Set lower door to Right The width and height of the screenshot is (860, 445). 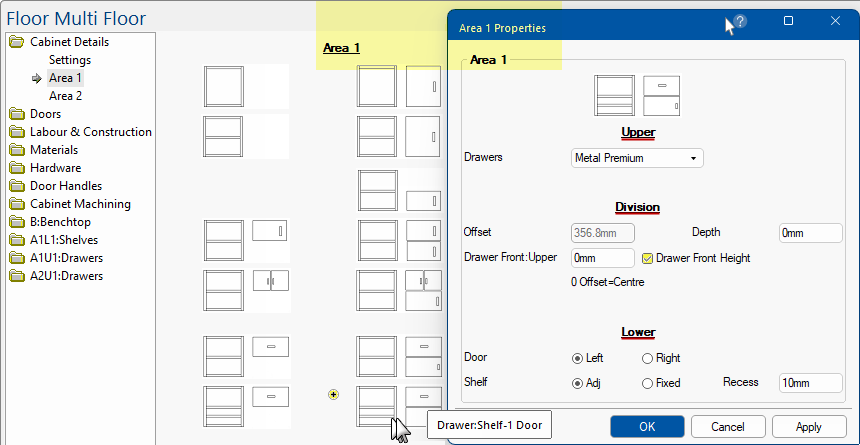(x=647, y=358)
